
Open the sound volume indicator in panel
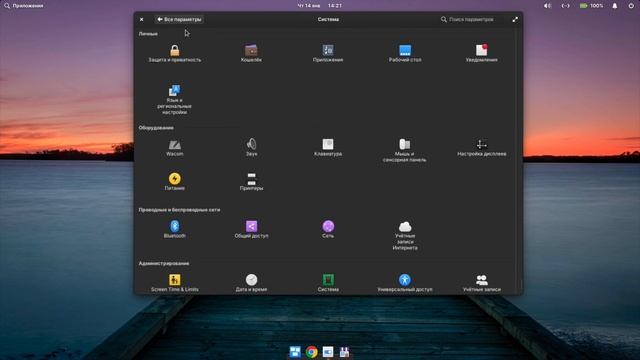[547, 6]
